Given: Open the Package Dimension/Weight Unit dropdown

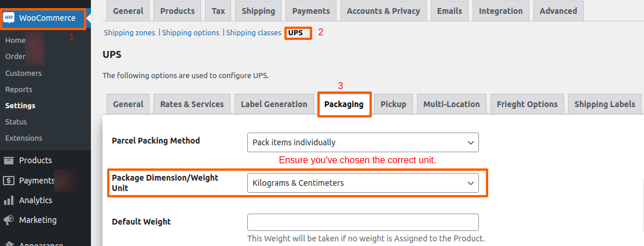Looking at the screenshot, I should [363, 183].
